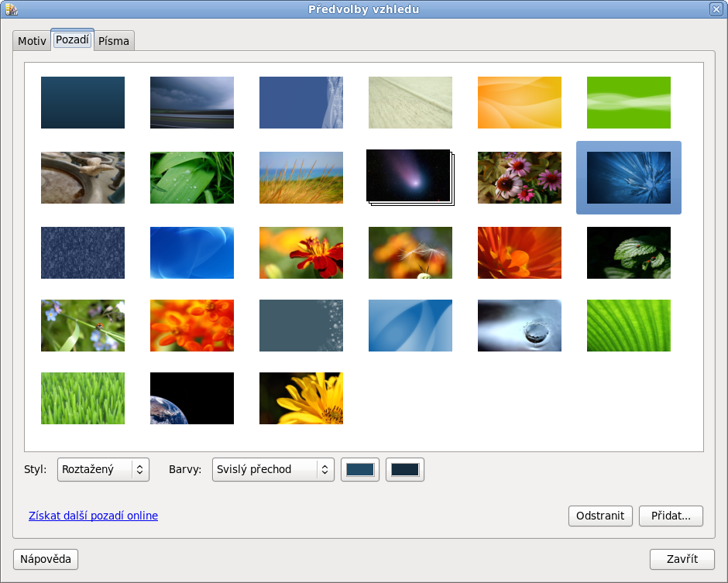This screenshot has width=728, height=583.
Task: Choose the green leaf veins wallpaper
Action: click(x=629, y=325)
